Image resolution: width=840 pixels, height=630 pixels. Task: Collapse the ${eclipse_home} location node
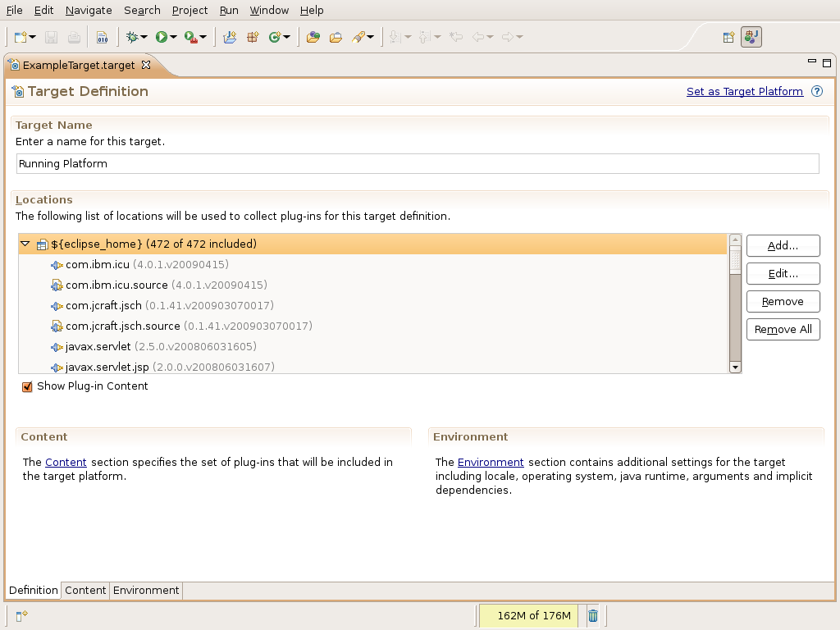pos(25,244)
